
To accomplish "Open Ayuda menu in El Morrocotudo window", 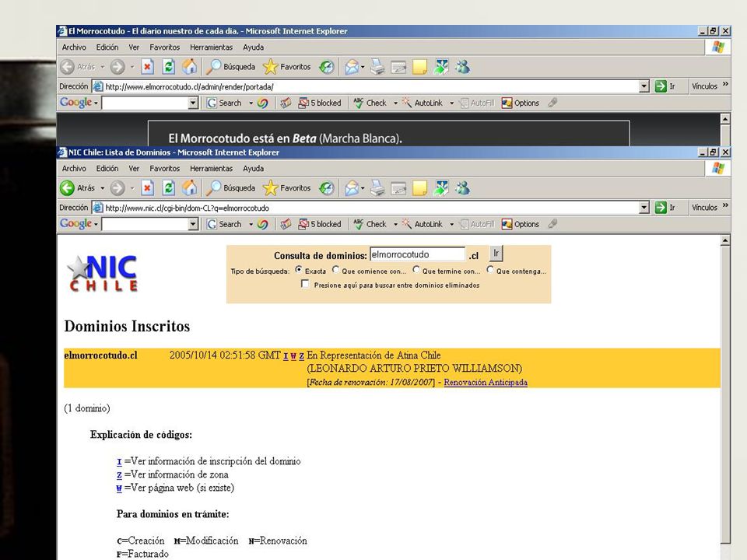I will 253,47.
